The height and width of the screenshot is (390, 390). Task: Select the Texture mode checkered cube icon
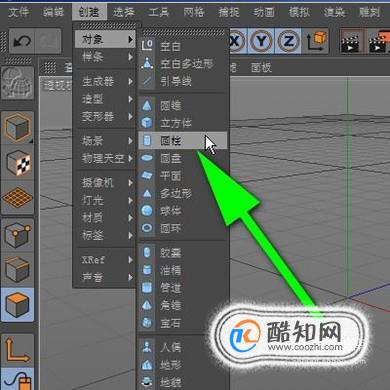point(18,163)
